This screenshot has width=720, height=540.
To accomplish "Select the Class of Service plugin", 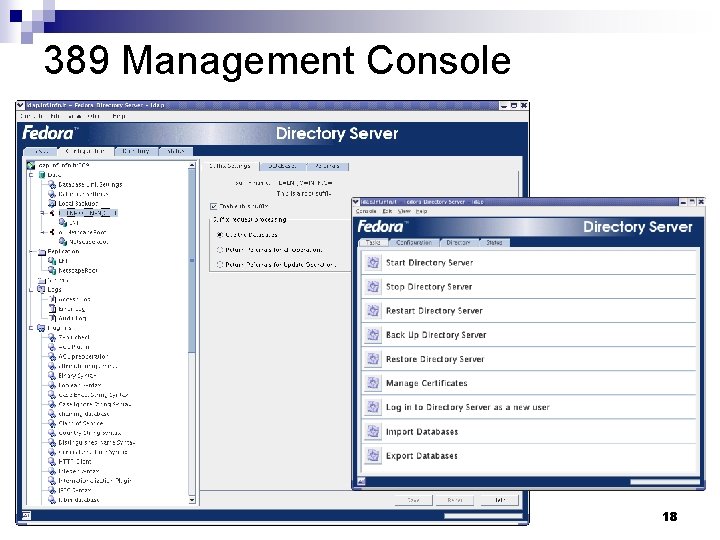I will [x=81, y=423].
